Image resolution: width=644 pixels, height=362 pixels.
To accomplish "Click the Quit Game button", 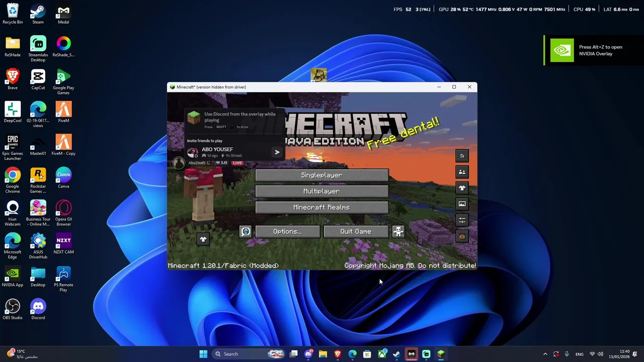I will [x=356, y=231].
